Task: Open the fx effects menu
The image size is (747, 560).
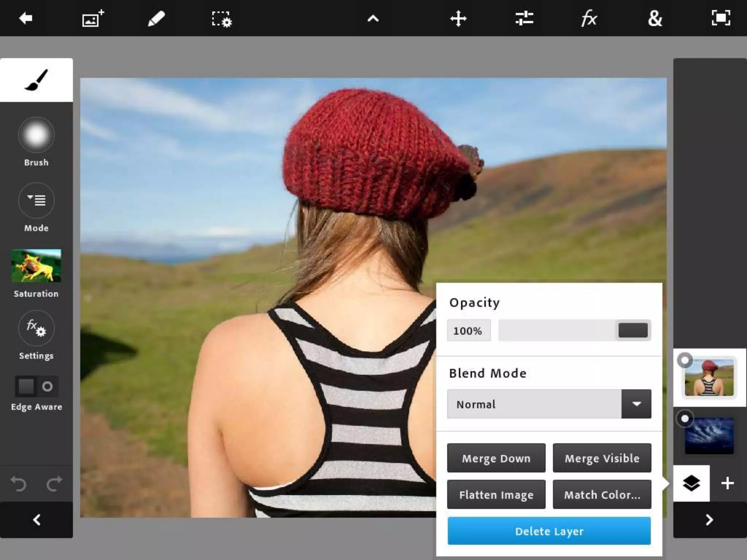Action: pyautogui.click(x=589, y=18)
